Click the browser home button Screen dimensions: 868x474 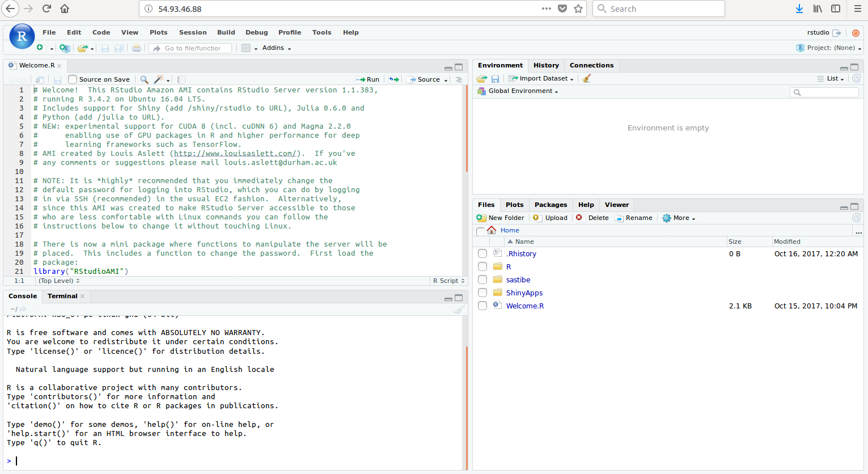tap(65, 9)
